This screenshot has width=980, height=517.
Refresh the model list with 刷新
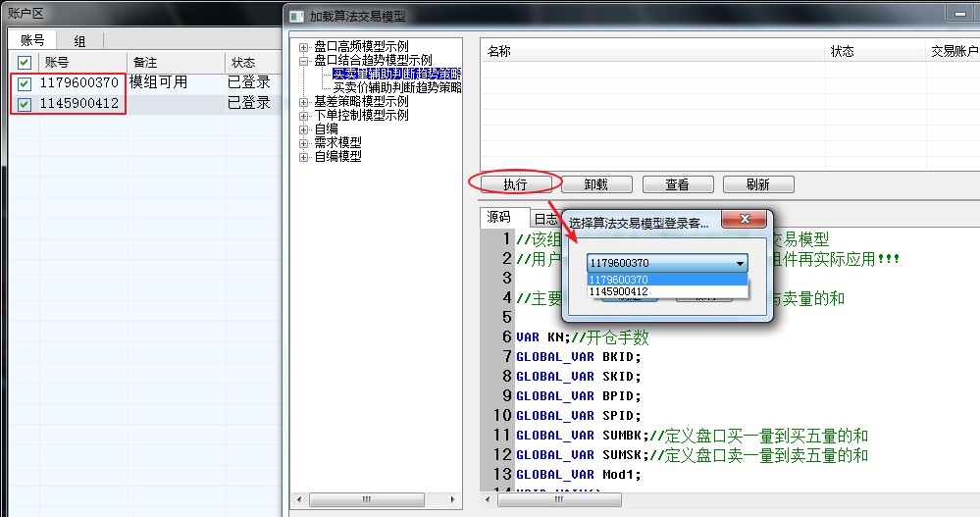[757, 184]
